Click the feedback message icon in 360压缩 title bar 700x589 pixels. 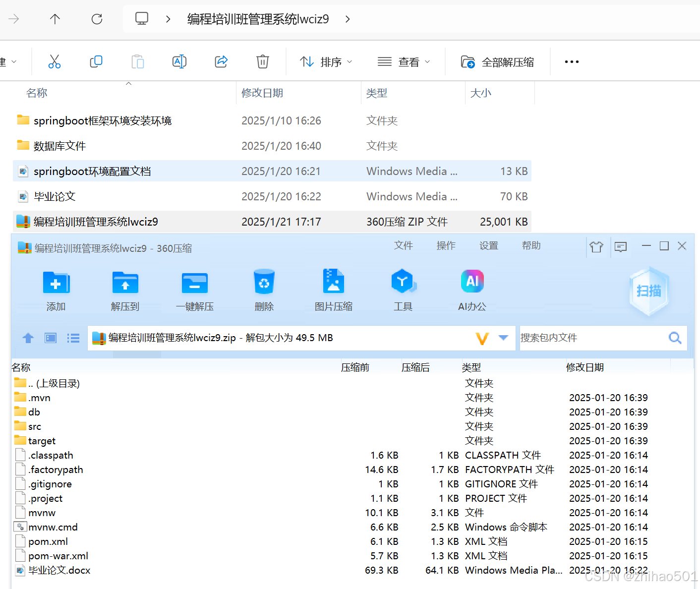click(x=620, y=246)
